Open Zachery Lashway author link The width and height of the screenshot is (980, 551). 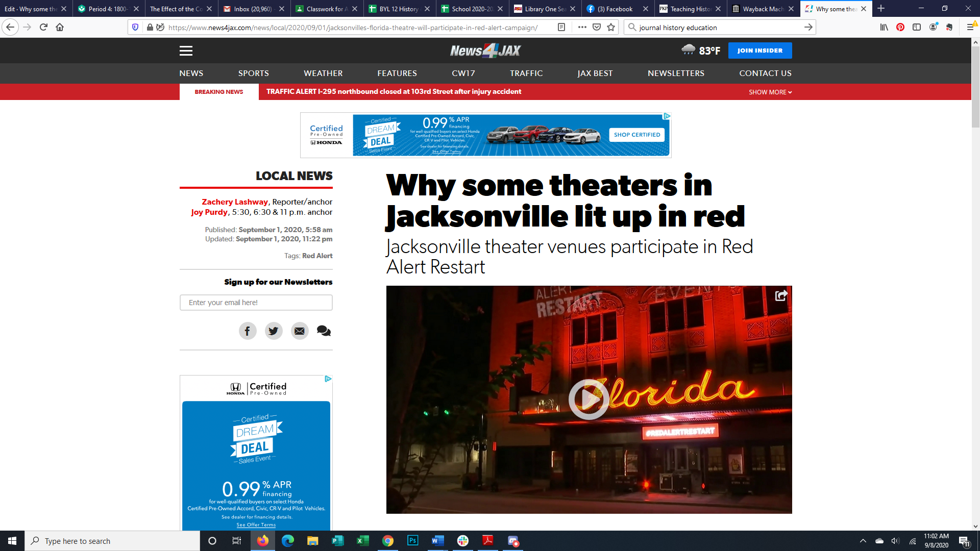(x=234, y=202)
